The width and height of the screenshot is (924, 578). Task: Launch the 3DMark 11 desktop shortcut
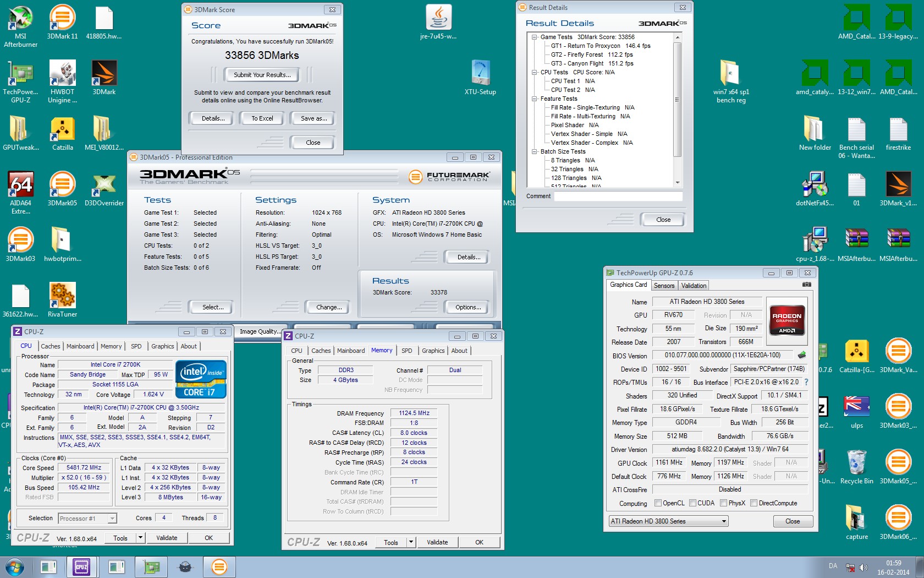pyautogui.click(x=62, y=22)
